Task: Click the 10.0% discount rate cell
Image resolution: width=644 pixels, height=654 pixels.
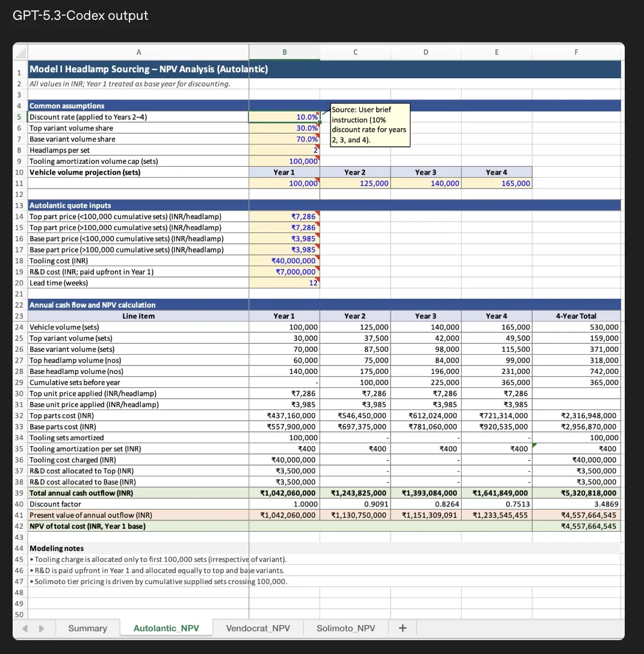Action: click(x=284, y=117)
